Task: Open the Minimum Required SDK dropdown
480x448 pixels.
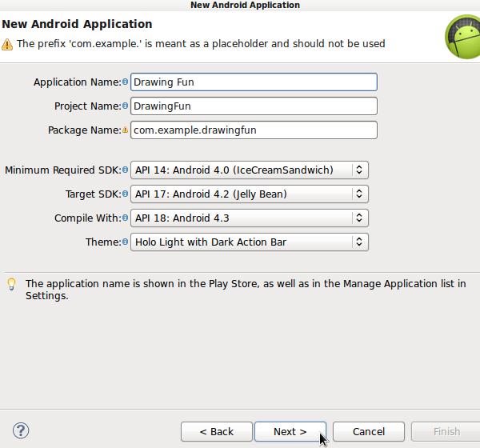Action: tap(250, 170)
